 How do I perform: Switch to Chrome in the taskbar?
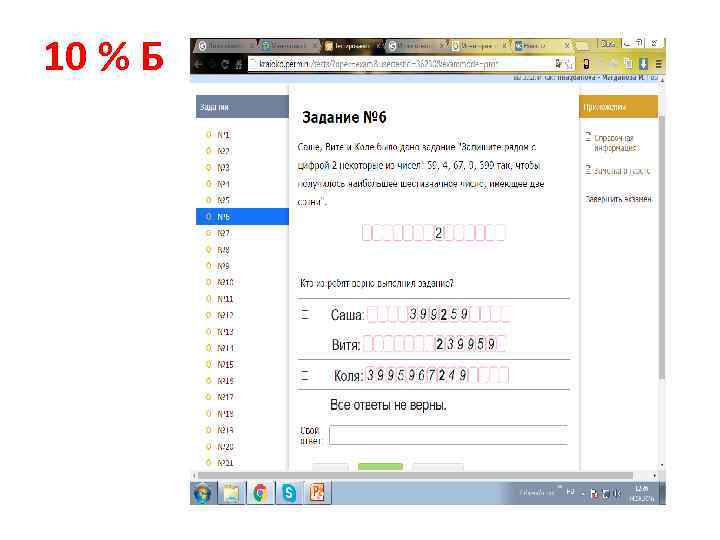click(260, 493)
